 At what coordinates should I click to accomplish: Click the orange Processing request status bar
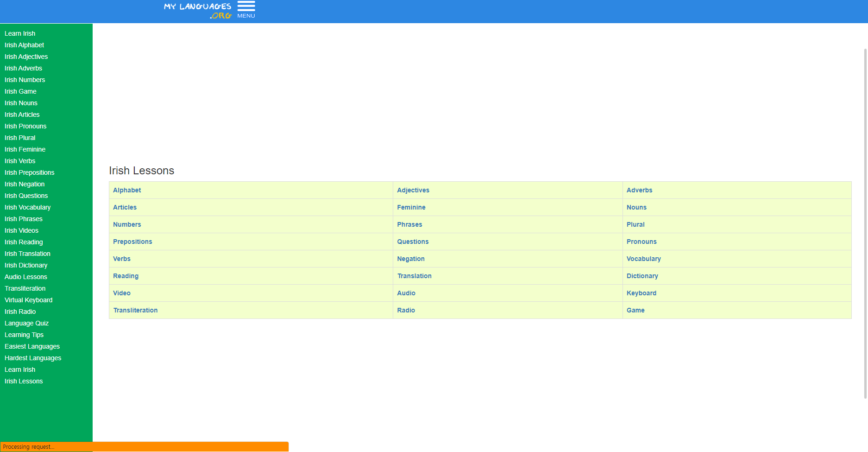(x=144, y=446)
